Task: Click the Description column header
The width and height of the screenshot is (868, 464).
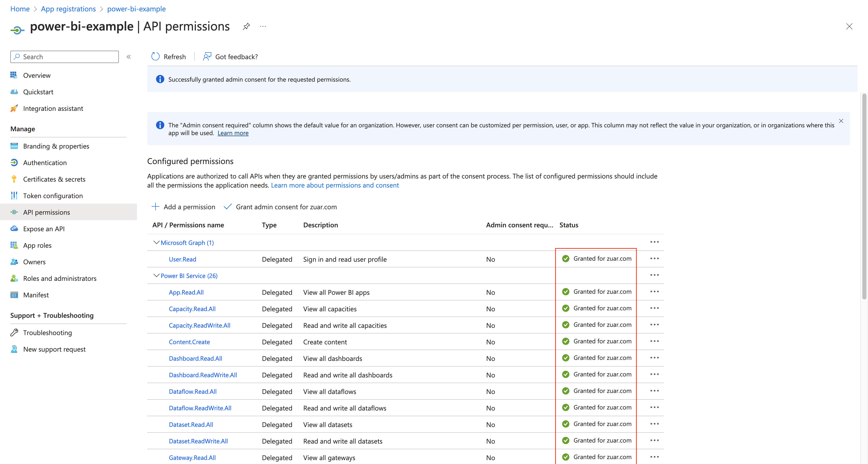Action: [x=320, y=225]
